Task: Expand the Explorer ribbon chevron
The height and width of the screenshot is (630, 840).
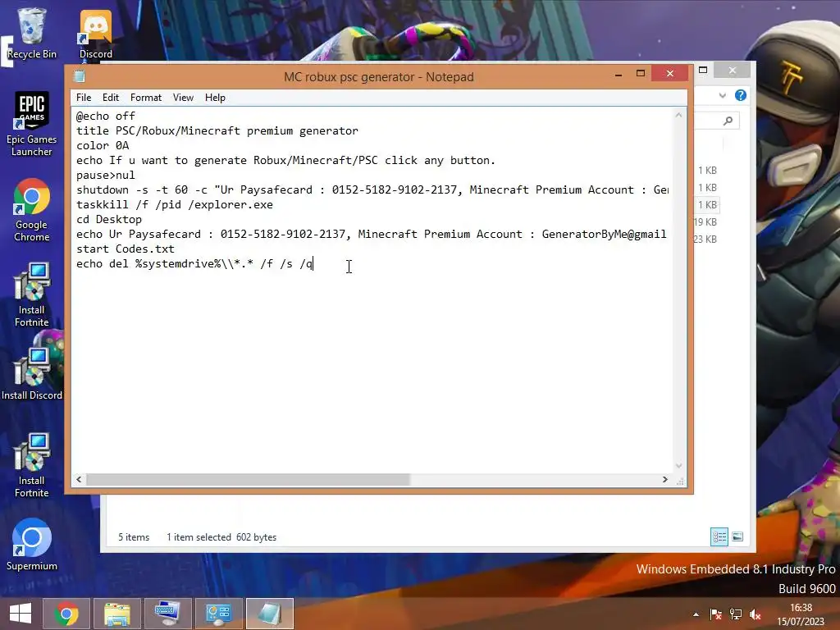Action: (723, 95)
